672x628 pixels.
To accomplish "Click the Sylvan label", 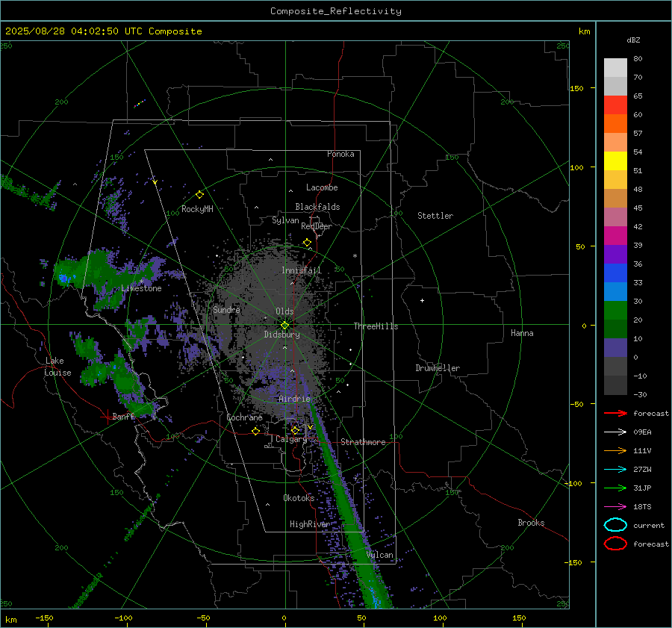I will click(285, 220).
